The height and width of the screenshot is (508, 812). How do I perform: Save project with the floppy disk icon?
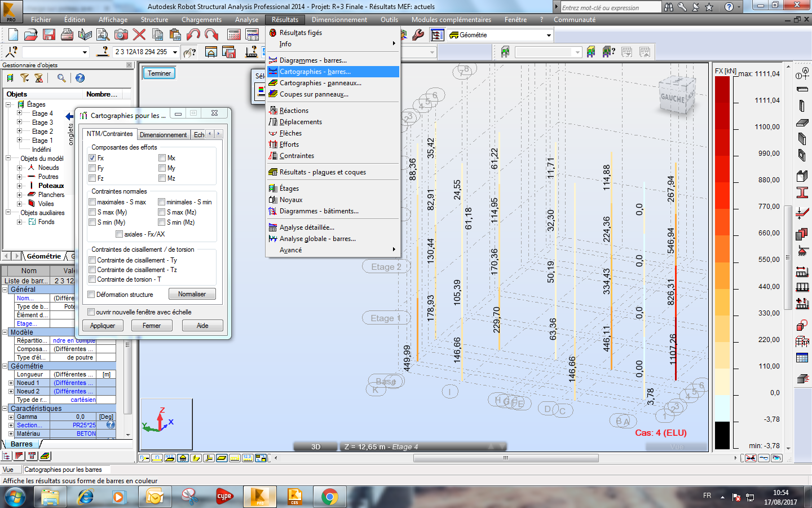point(49,35)
